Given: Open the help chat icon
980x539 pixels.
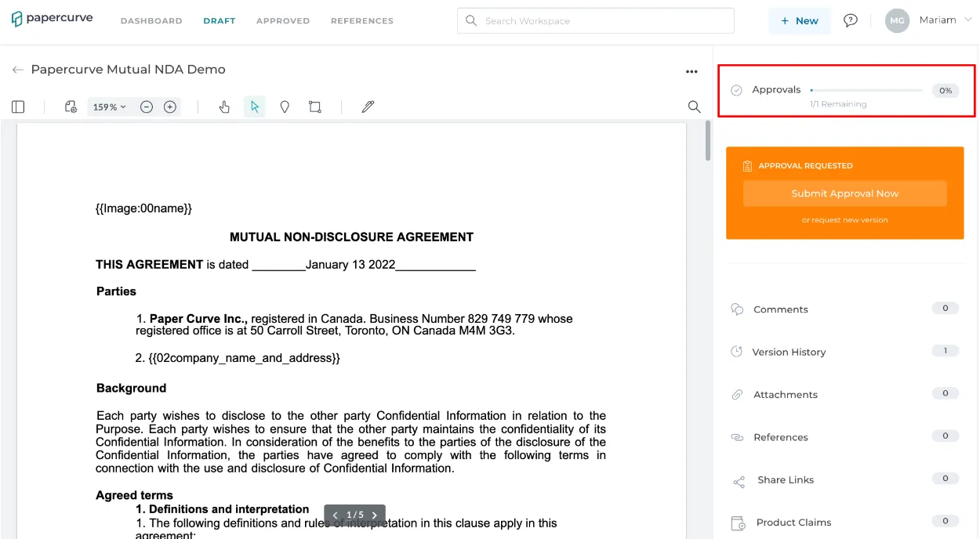Looking at the screenshot, I should point(851,20).
